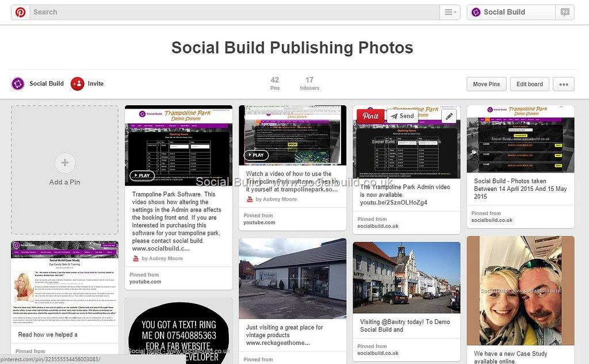View the 42 Pins count
Screen dimensions: 589x364
click(x=274, y=83)
